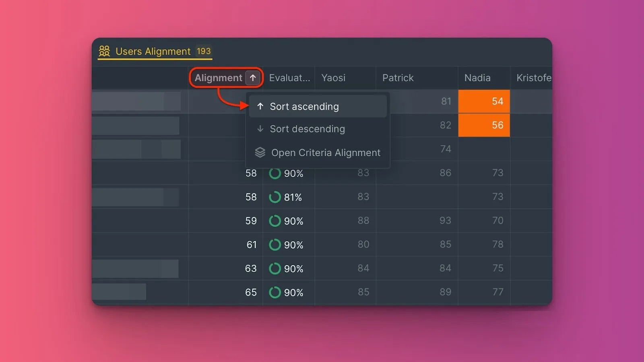Choose Sort ascending from the menu
Viewport: 644px width, 362px height.
click(x=304, y=107)
